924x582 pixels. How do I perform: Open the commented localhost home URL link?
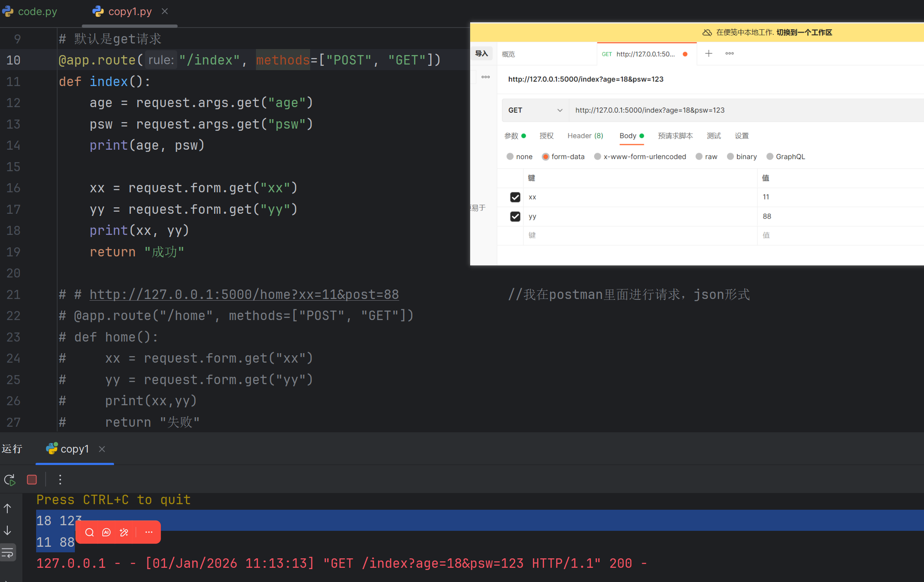click(244, 295)
